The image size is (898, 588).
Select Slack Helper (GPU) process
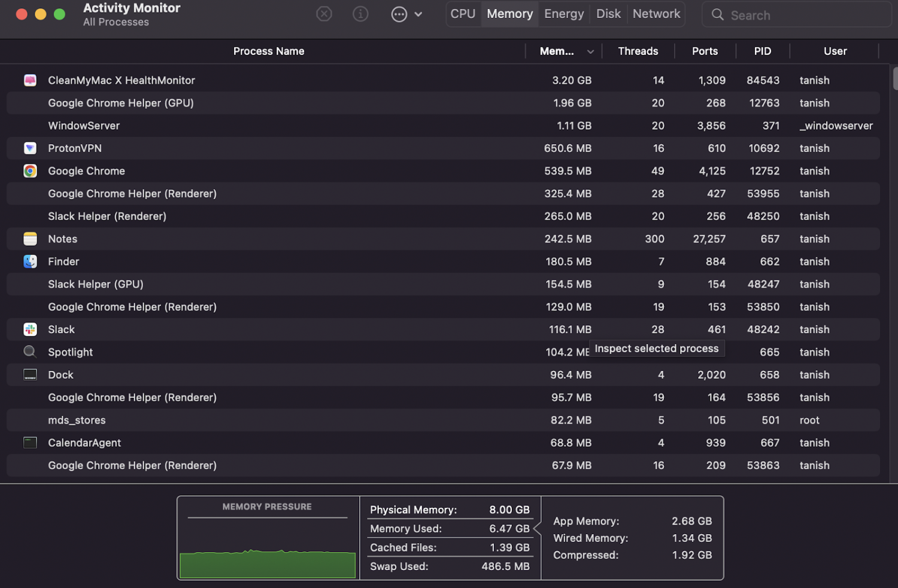click(x=443, y=284)
